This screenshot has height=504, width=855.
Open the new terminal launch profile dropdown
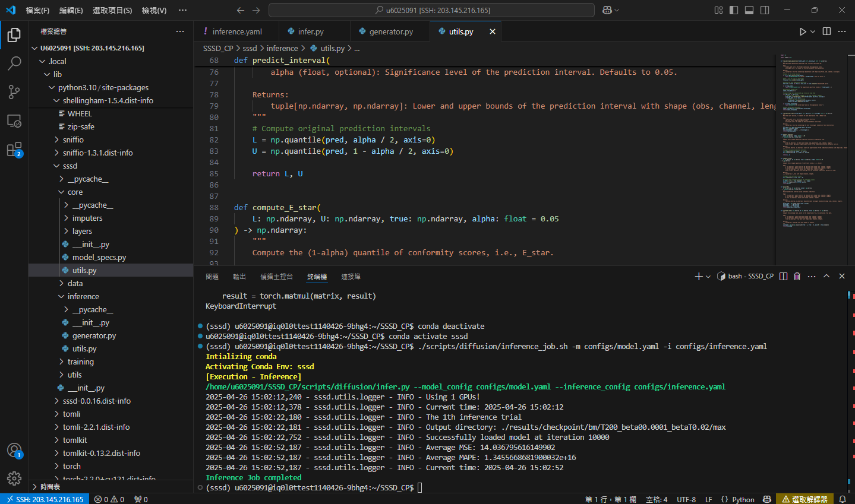pos(708,277)
